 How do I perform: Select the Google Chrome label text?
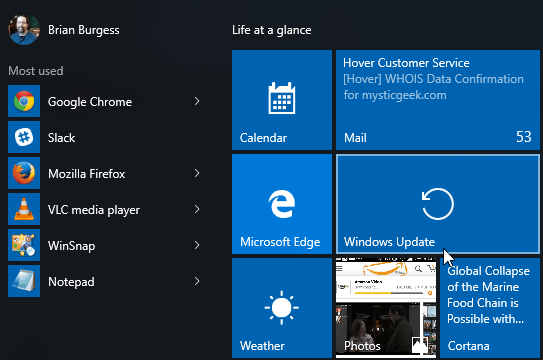pos(90,102)
